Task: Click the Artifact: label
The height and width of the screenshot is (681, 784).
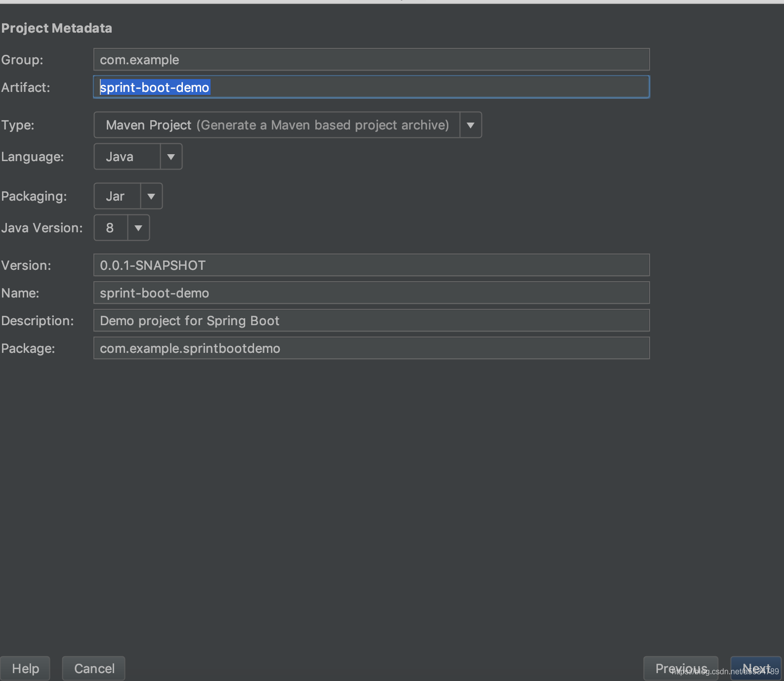Action: pos(26,87)
